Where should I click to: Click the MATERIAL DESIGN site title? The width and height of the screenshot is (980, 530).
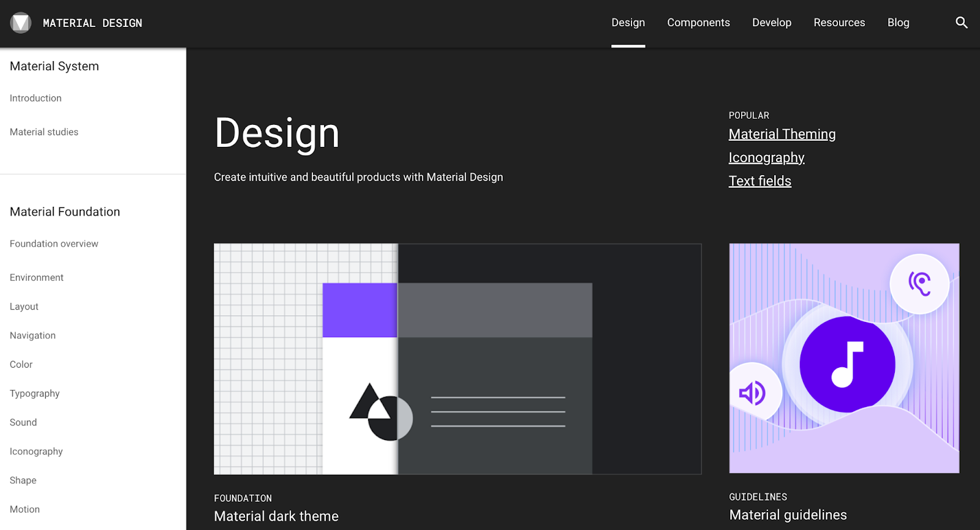pos(92,23)
